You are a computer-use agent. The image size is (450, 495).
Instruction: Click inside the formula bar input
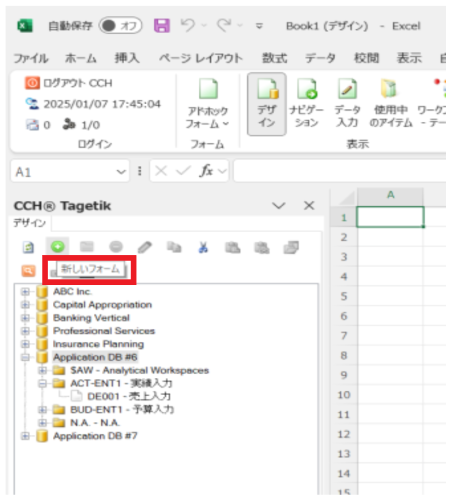(x=339, y=171)
